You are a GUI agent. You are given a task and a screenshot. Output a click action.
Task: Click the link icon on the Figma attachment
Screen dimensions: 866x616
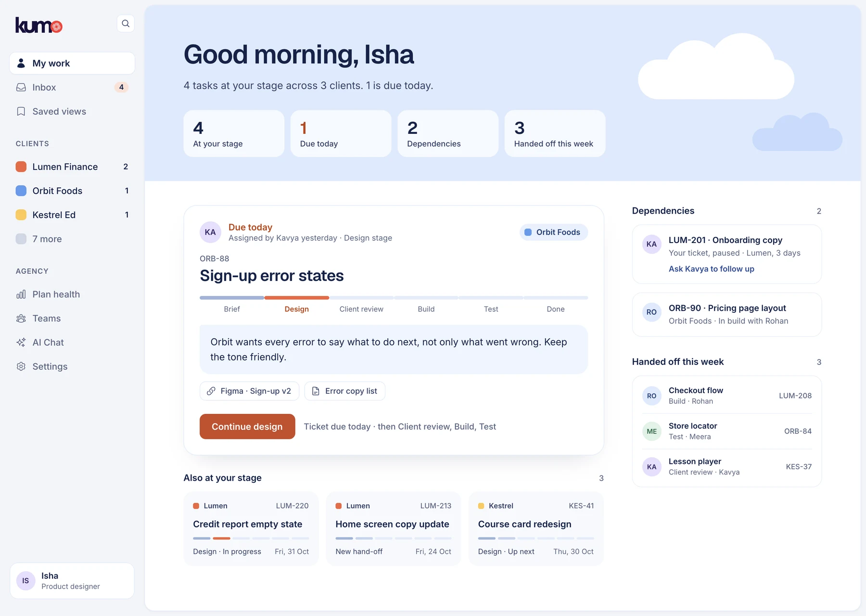click(x=211, y=391)
